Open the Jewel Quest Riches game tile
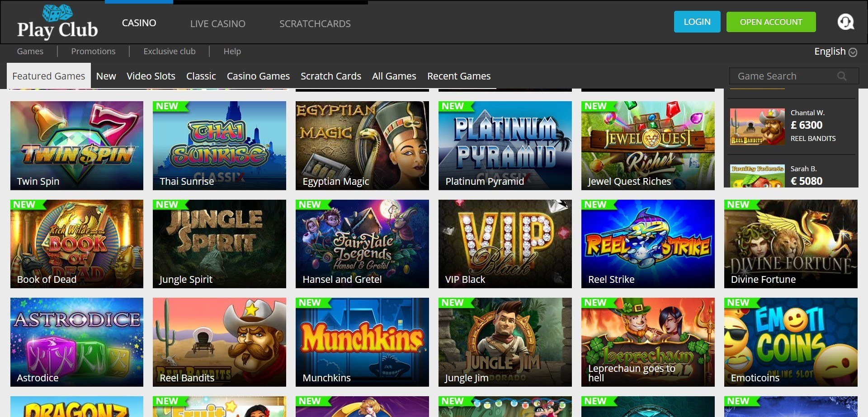This screenshot has width=868, height=417. click(648, 145)
